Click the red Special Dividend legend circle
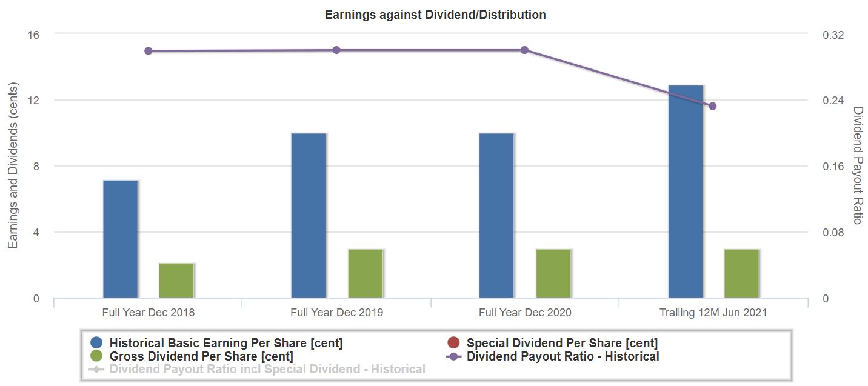This screenshot has height=386, width=868. tap(453, 343)
